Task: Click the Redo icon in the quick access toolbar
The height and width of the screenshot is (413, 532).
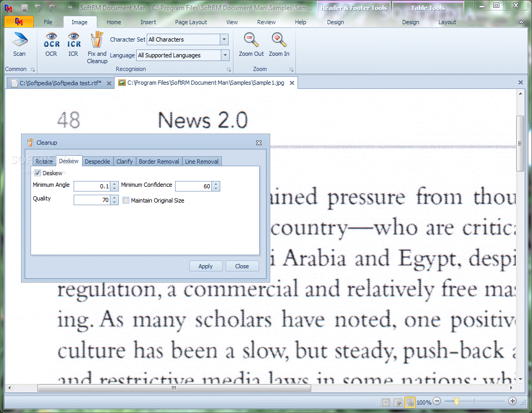Action: (52, 7)
